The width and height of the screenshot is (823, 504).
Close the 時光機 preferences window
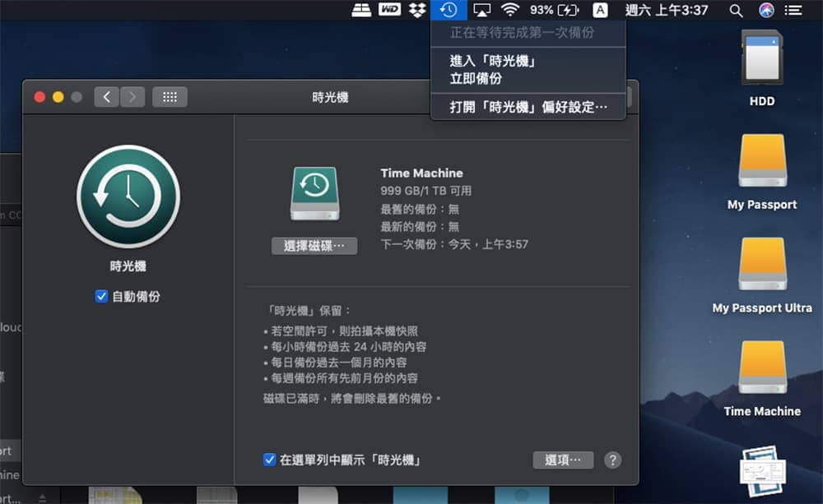[x=40, y=97]
